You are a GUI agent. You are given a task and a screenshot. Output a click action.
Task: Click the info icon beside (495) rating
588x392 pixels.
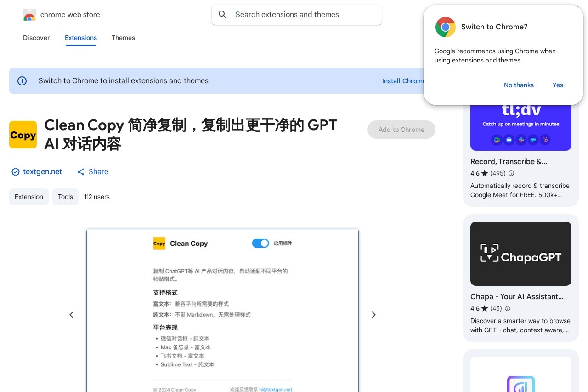point(511,173)
